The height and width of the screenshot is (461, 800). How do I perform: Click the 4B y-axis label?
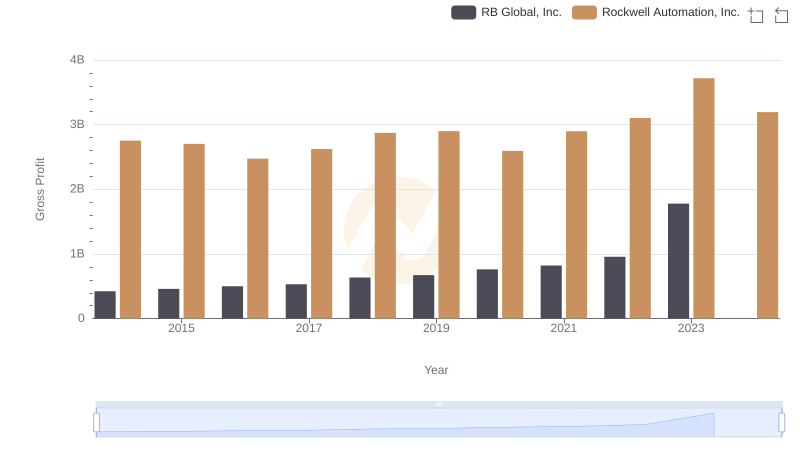(77, 60)
